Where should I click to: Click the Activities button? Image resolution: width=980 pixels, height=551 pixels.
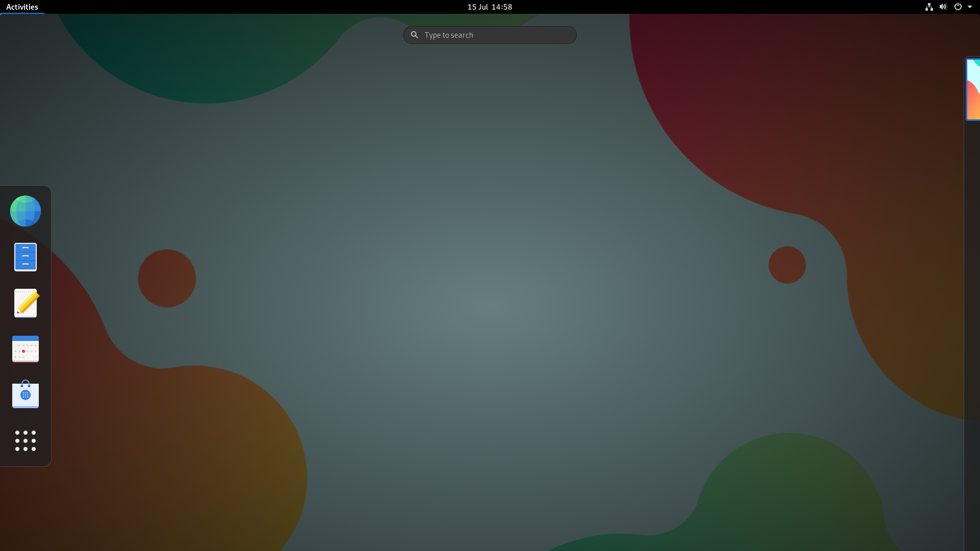(x=22, y=7)
